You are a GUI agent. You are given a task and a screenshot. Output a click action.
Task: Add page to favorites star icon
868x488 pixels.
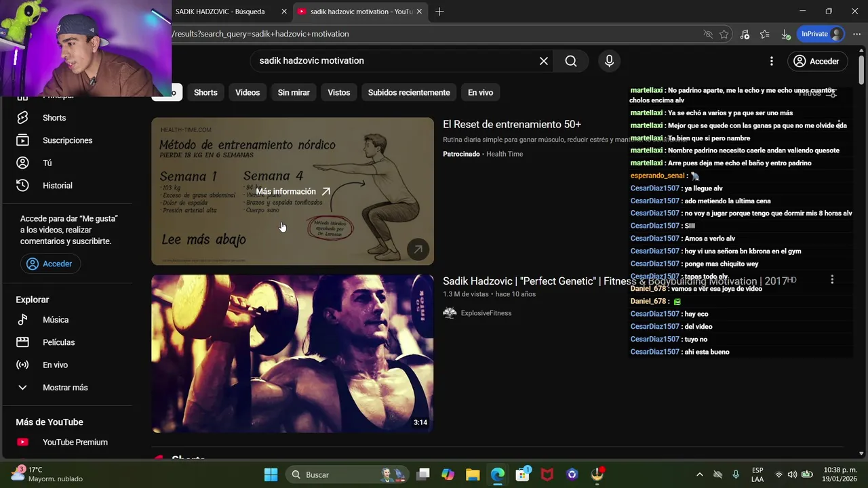pos(724,34)
